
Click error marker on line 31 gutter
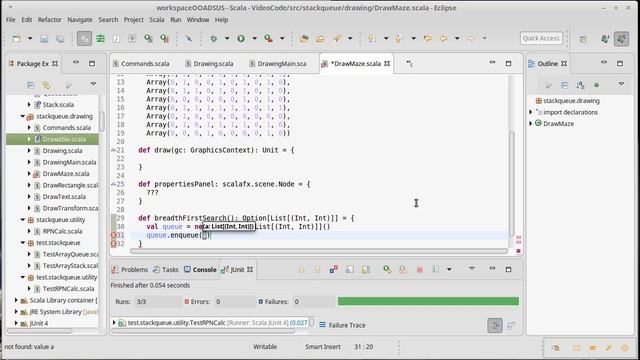point(114,235)
